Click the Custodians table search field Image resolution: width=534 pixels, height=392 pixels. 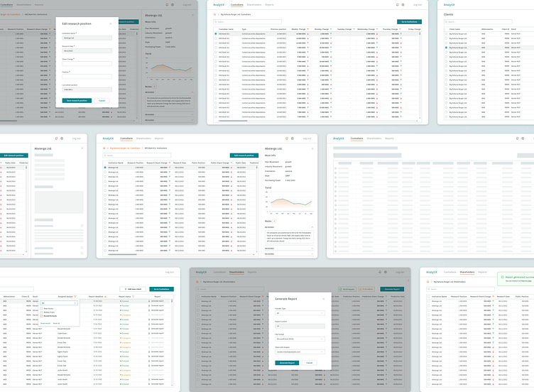[249, 22]
